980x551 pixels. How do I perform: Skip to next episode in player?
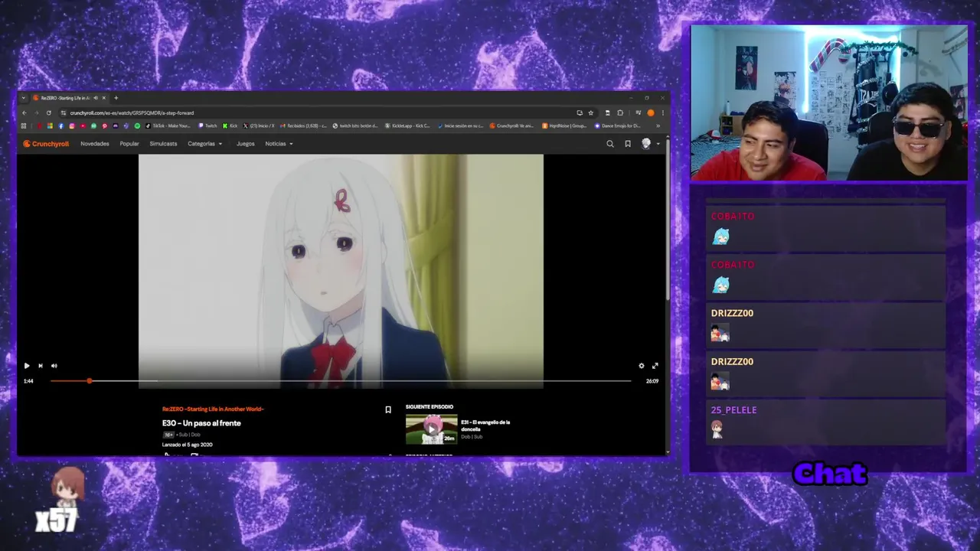click(x=41, y=366)
